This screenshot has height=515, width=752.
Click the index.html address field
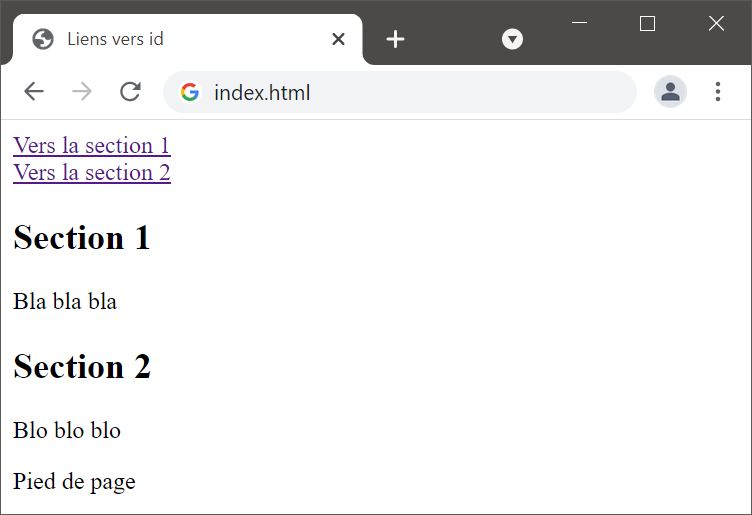pyautogui.click(x=400, y=92)
